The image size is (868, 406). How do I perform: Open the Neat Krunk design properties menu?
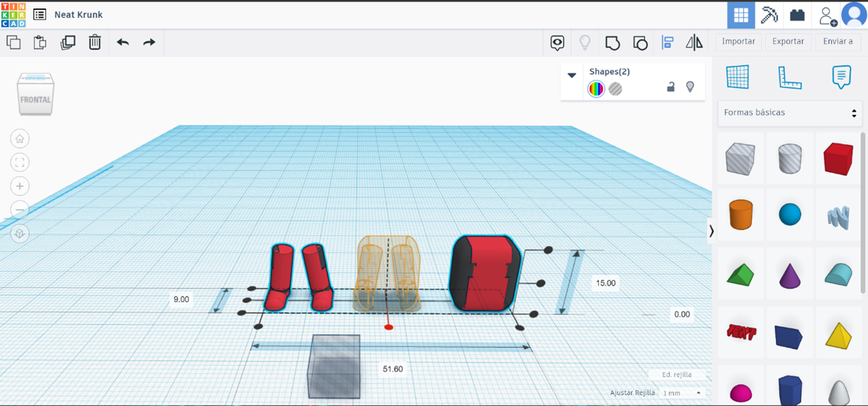tap(39, 14)
